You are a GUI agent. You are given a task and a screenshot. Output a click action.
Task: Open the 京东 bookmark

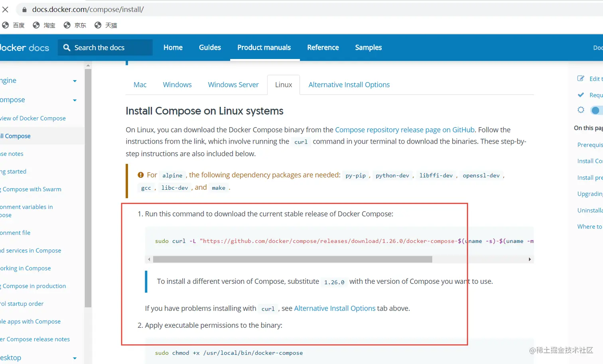(75, 25)
